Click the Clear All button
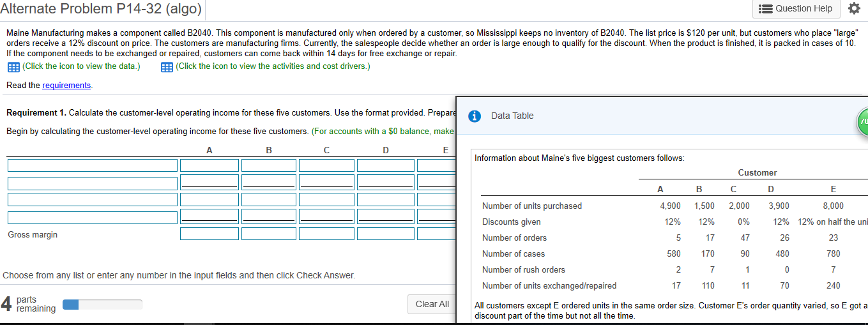 432,304
